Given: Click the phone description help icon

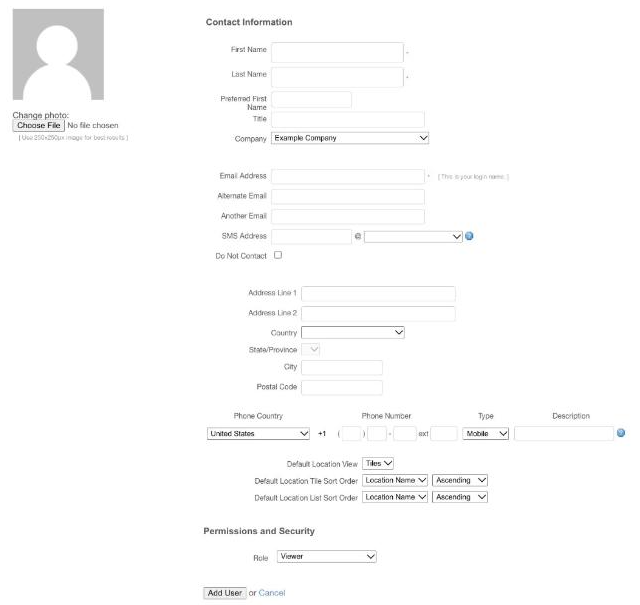Looking at the screenshot, I should (x=621, y=433).
